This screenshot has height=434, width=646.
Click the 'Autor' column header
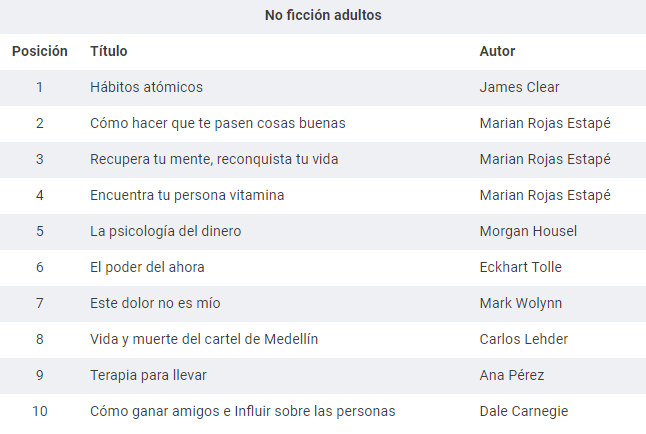click(497, 51)
